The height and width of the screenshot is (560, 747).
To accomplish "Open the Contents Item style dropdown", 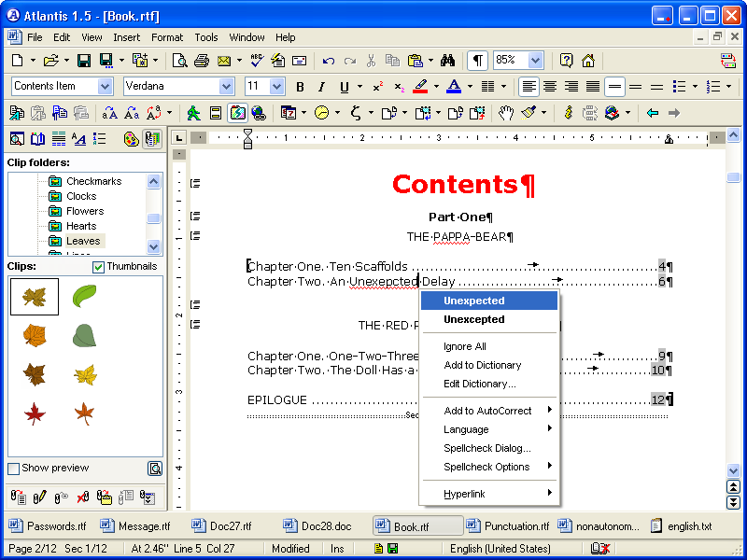I will tap(105, 87).
